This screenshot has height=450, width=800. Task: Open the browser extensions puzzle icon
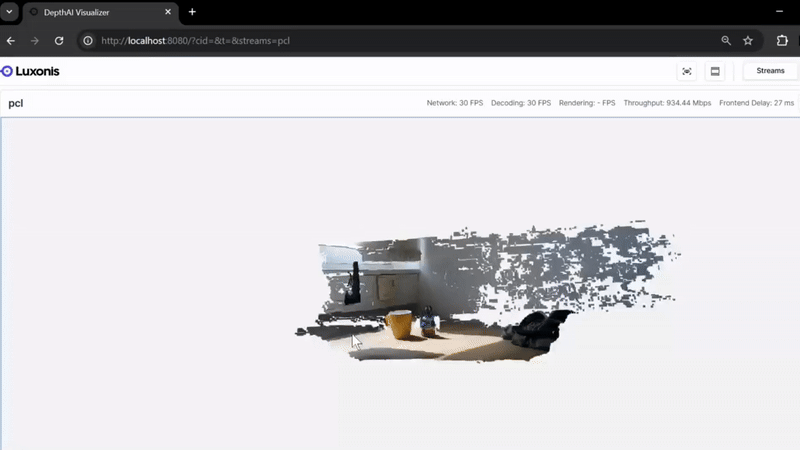[x=782, y=41]
